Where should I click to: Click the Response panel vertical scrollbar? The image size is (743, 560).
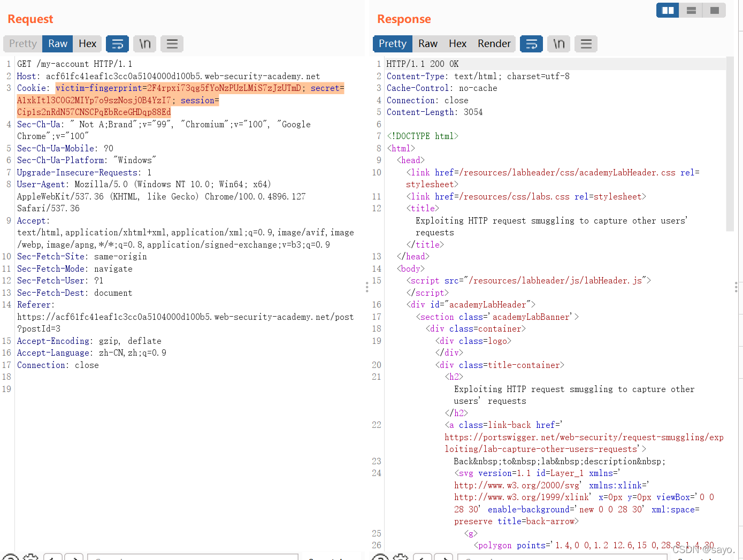point(730,144)
